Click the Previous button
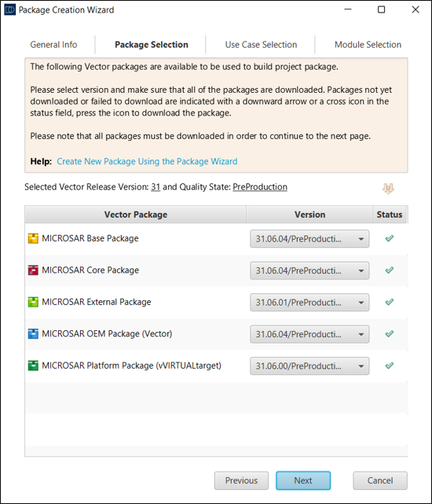The image size is (432, 504). 241,480
